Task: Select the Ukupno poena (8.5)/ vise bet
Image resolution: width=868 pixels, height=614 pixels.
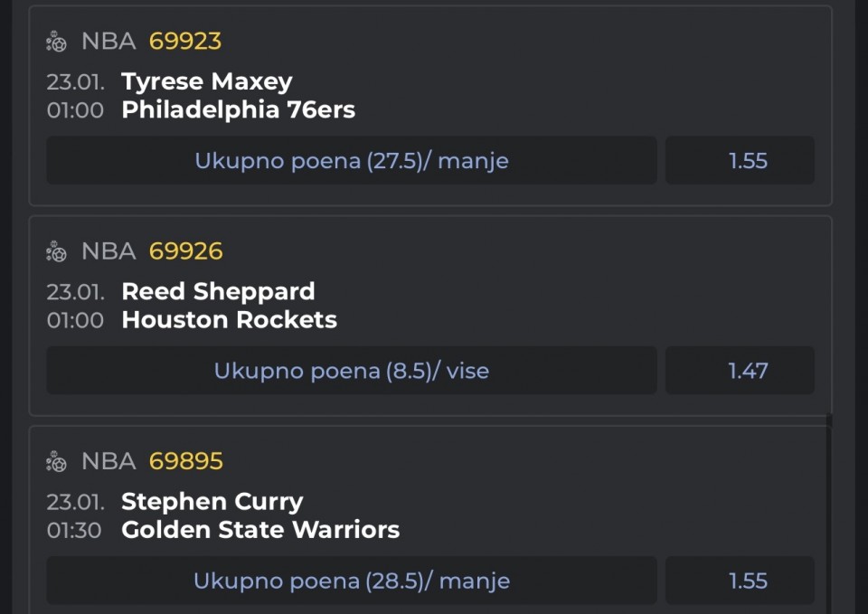Action: pos(352,371)
